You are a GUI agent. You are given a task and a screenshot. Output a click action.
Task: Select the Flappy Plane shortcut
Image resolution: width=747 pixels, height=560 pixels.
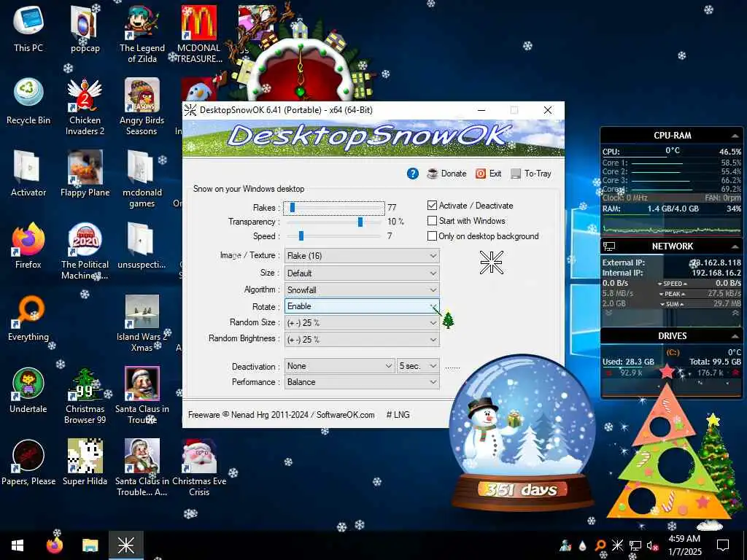[85, 174]
